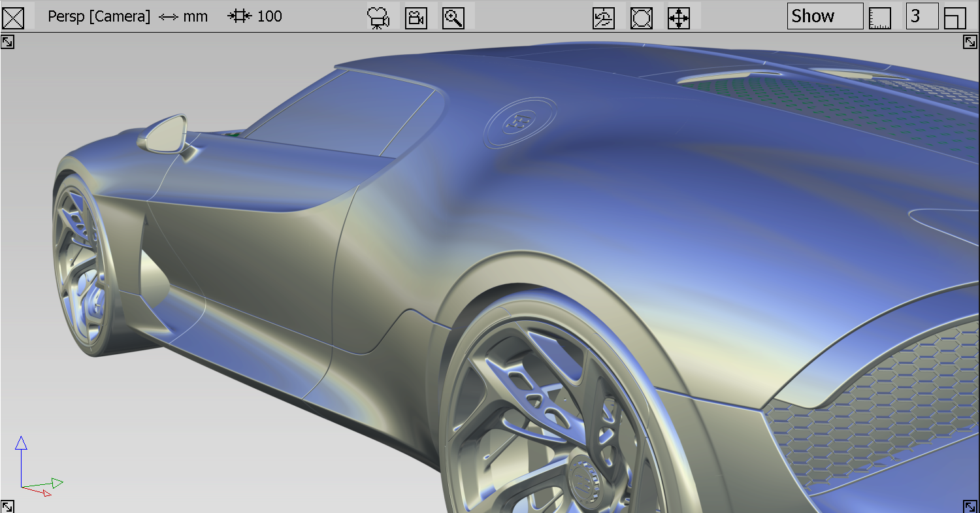Select the camera viewpoint icon

[416, 18]
